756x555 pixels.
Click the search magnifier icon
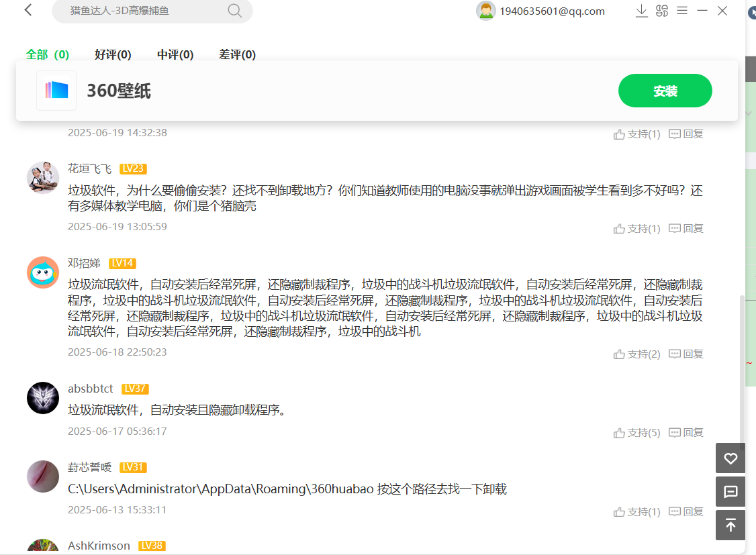pyautogui.click(x=234, y=11)
